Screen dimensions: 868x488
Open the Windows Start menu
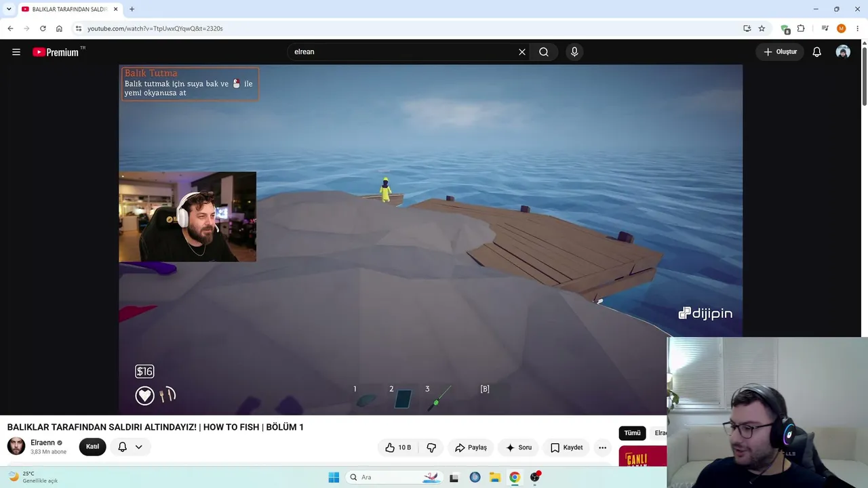[x=334, y=477]
